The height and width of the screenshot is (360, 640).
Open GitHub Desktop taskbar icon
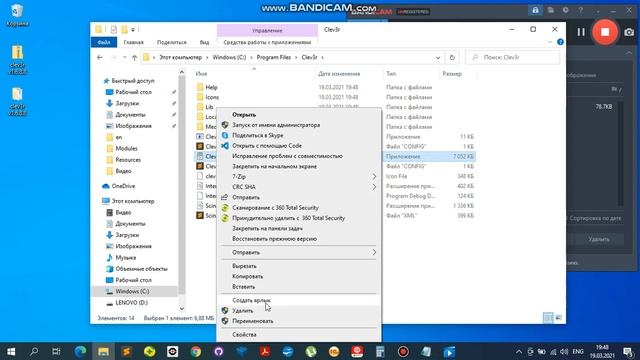pos(219,351)
